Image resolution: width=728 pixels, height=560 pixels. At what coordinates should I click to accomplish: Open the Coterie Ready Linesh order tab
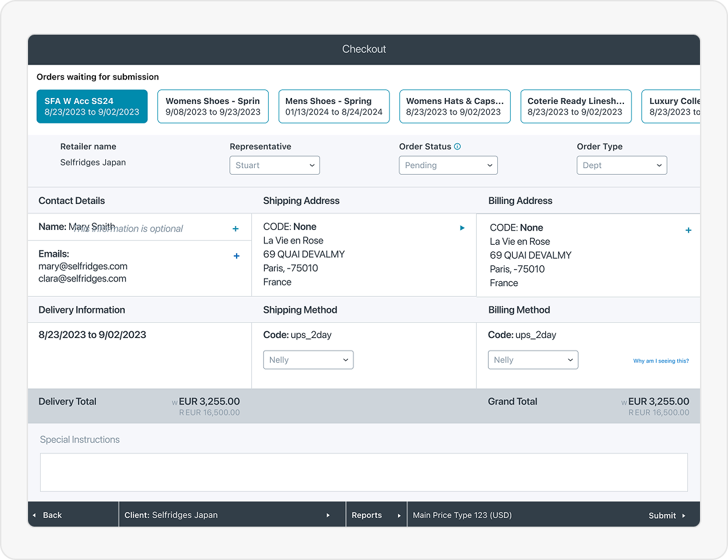[x=576, y=107]
